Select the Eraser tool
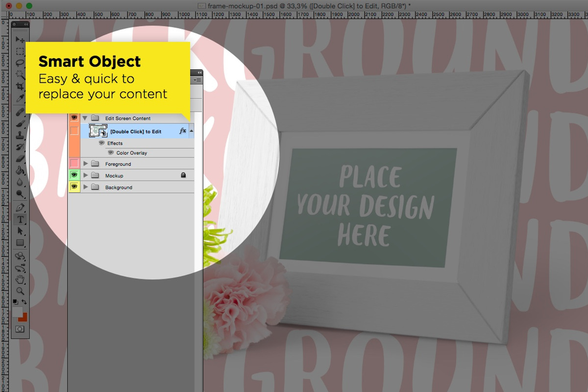This screenshot has height=392, width=588. tap(20, 159)
